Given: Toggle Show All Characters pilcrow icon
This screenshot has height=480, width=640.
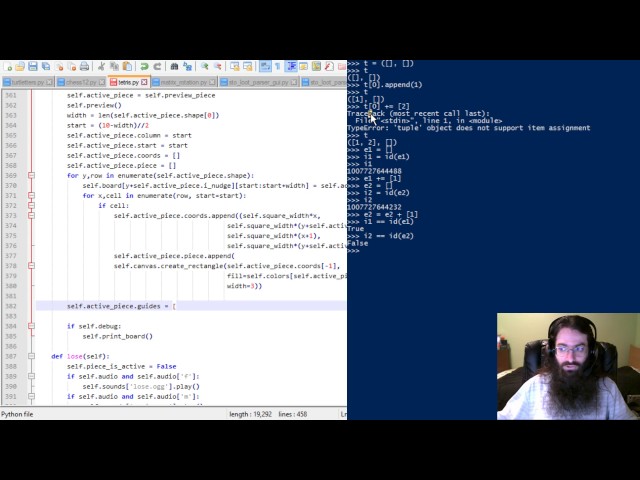Looking at the screenshot, I should 278,67.
